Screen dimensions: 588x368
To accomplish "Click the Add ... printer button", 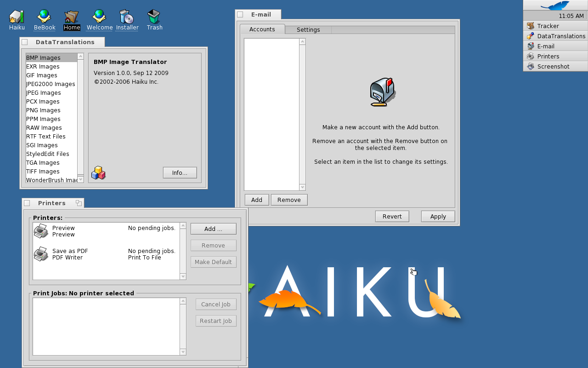I will pos(213,229).
